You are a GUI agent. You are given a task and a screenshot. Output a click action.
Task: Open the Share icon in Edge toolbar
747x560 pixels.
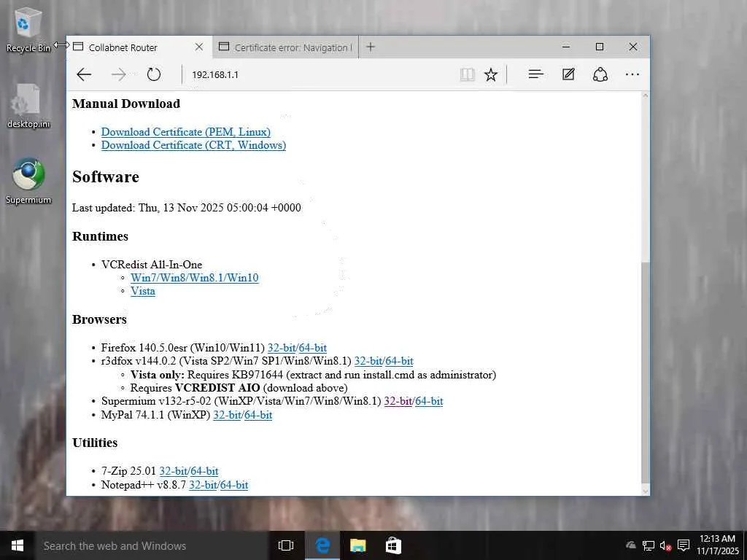coord(600,74)
